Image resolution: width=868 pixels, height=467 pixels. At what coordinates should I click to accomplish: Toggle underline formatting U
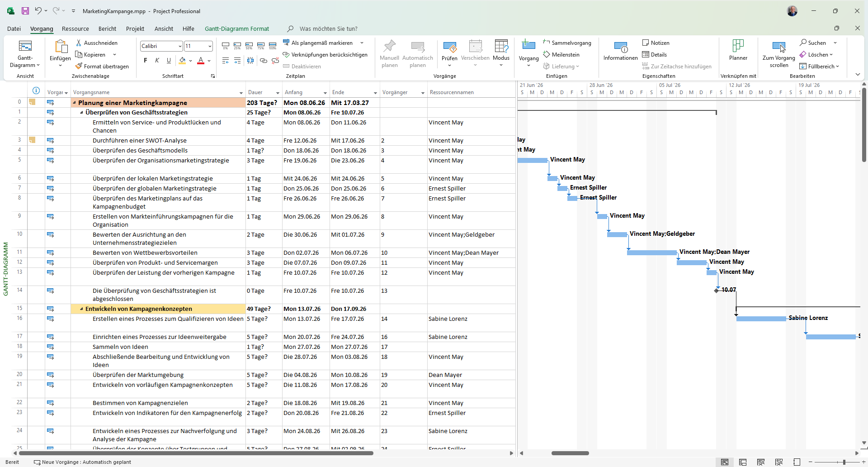(169, 60)
